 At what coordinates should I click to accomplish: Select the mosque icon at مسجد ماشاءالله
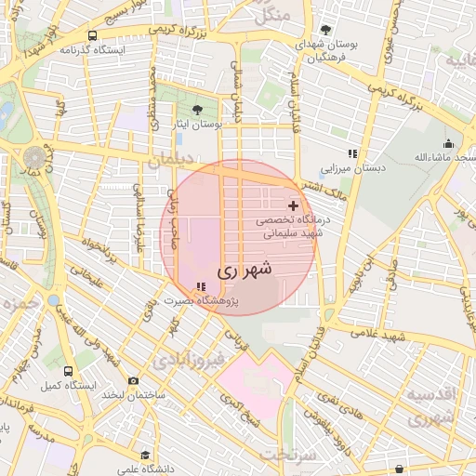point(448,144)
